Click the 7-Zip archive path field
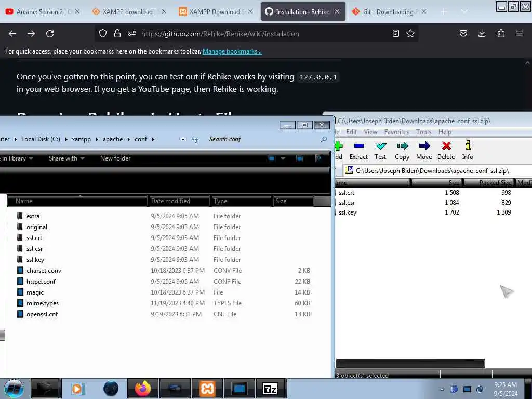The height and width of the screenshot is (399, 532). (437, 170)
